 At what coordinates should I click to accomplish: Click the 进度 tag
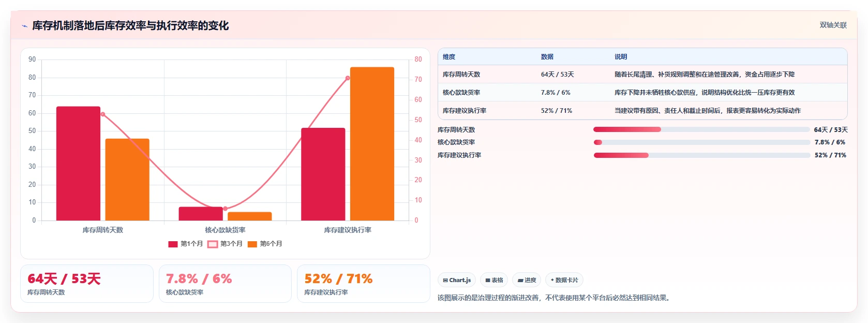pyautogui.click(x=527, y=280)
